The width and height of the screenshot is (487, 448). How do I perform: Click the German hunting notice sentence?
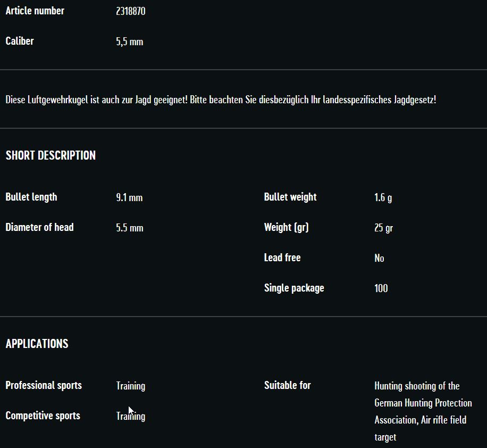click(221, 99)
